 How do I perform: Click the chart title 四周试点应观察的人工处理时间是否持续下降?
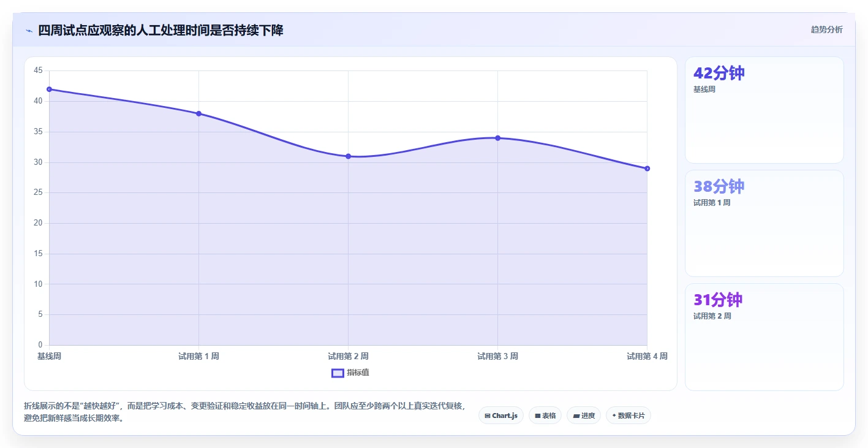160,31
